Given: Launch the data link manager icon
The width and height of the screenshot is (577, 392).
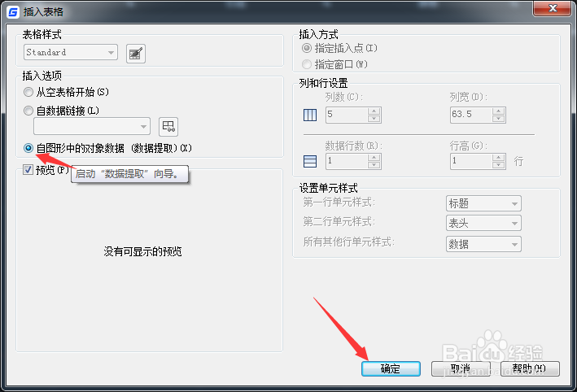Looking at the screenshot, I should pyautogui.click(x=168, y=127).
